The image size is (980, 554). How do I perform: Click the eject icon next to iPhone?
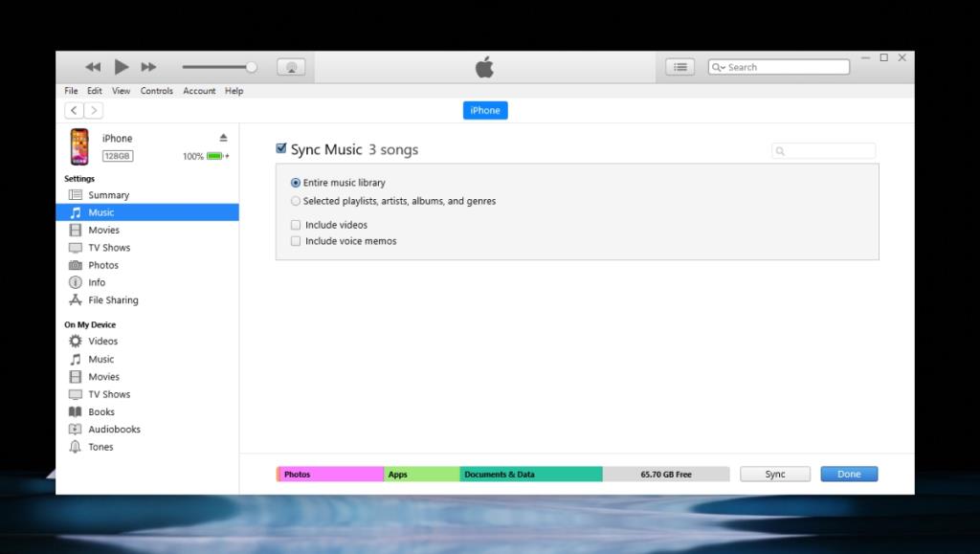tap(222, 136)
